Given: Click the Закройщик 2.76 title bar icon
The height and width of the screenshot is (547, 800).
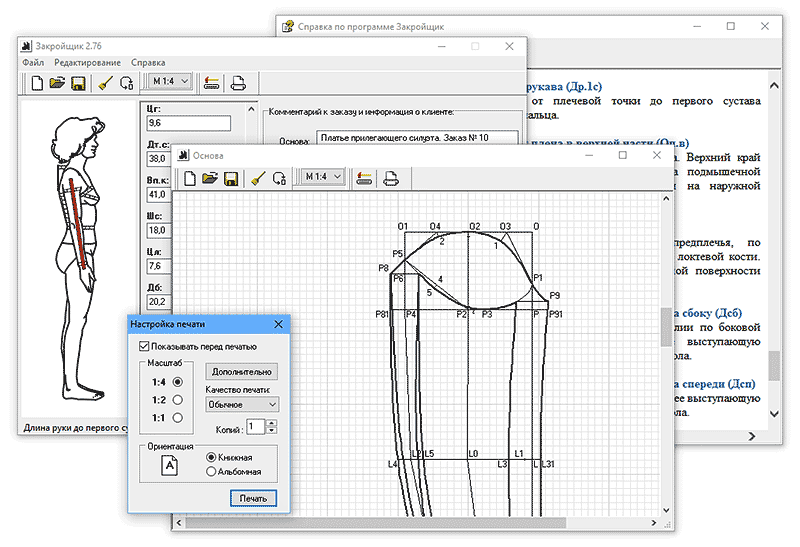Looking at the screenshot, I should point(27,46).
